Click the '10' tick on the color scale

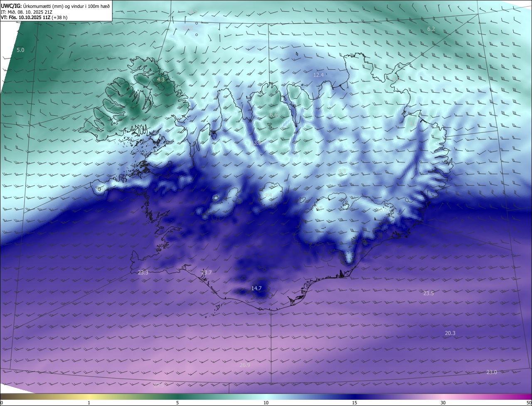(266, 403)
